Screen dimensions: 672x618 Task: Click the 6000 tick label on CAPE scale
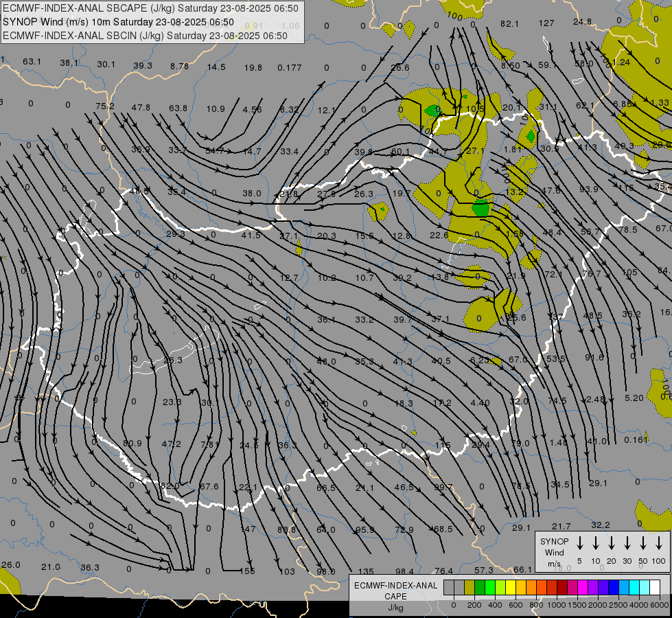[x=659, y=605]
